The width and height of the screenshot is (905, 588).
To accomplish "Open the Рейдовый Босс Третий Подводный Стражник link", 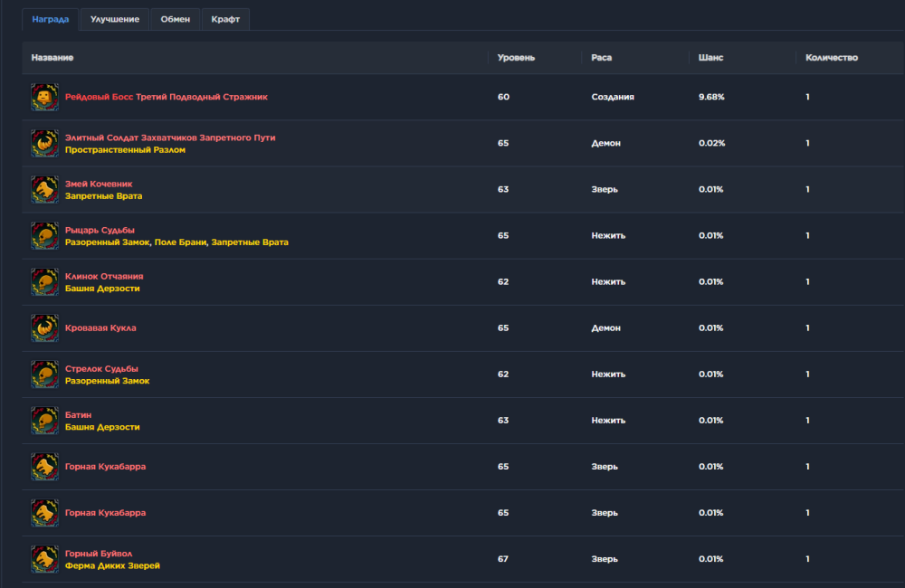I will pos(166,97).
